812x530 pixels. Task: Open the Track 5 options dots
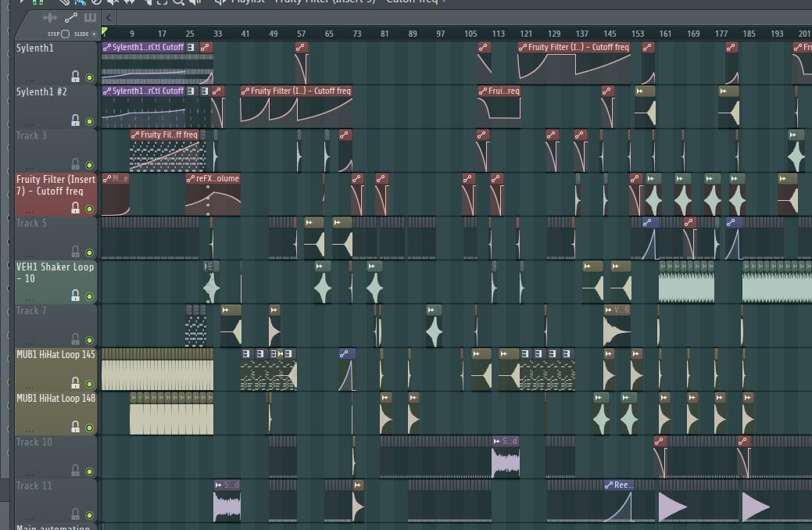tap(30, 255)
